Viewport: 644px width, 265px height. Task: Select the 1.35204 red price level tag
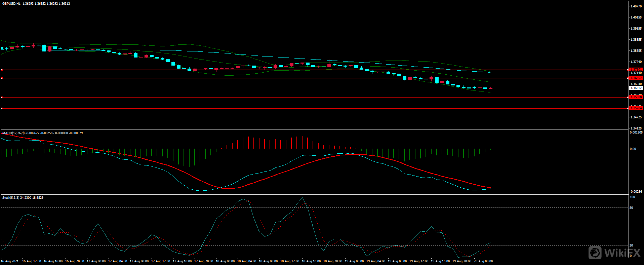click(636, 108)
